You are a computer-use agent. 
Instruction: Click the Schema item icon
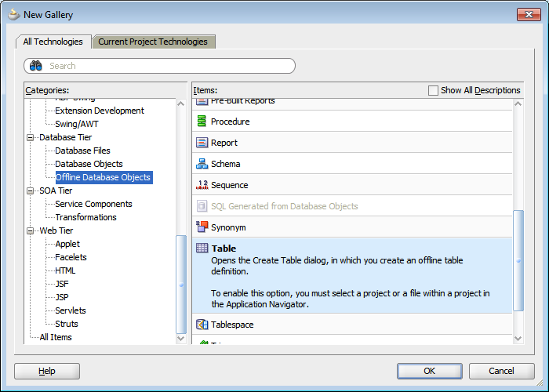(x=202, y=163)
